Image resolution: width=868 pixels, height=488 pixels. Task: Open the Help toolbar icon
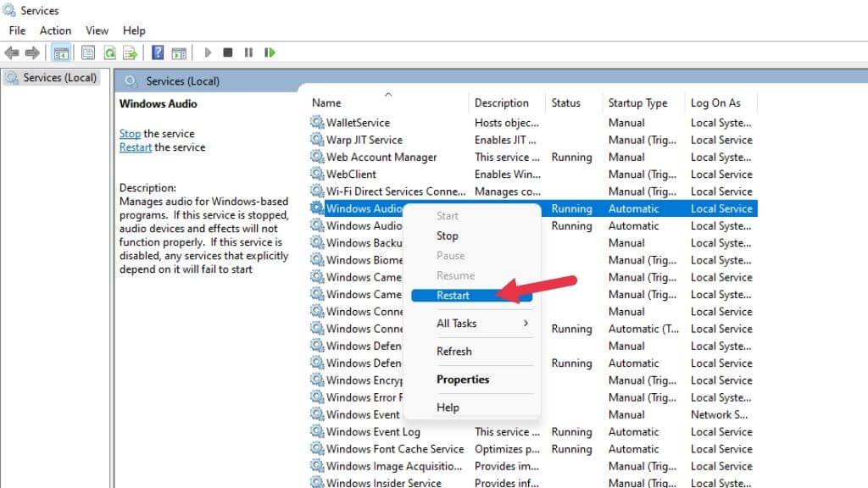click(x=158, y=53)
